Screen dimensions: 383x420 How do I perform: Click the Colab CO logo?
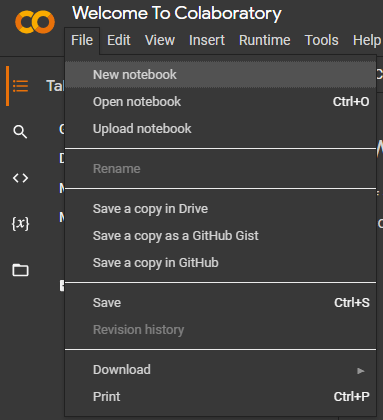point(35,22)
